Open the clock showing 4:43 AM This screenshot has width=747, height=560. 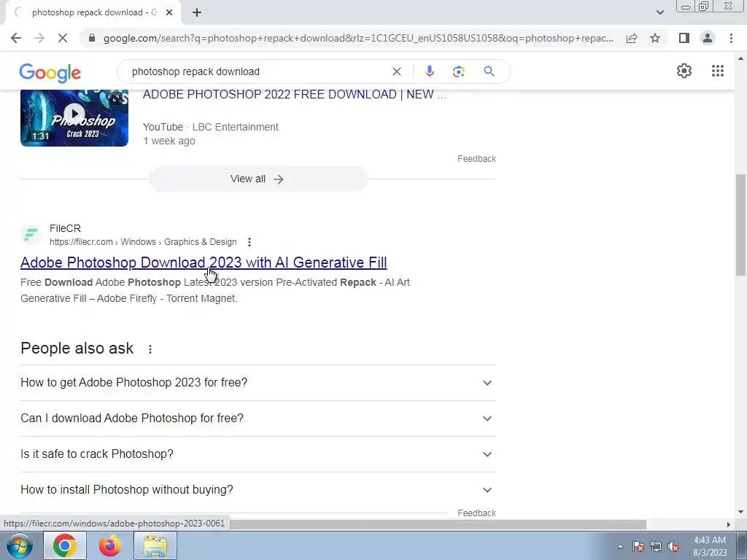point(710,546)
